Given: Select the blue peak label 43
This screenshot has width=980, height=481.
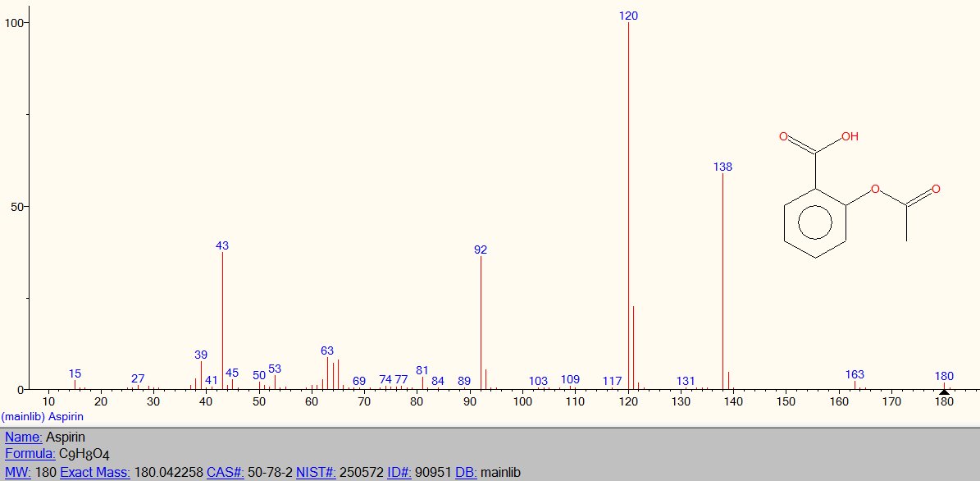Looking at the screenshot, I should pyautogui.click(x=222, y=245).
